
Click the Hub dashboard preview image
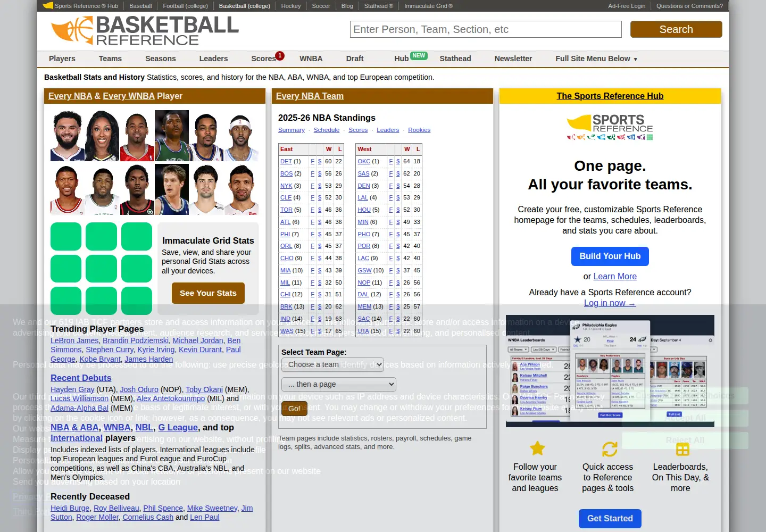pos(610,371)
